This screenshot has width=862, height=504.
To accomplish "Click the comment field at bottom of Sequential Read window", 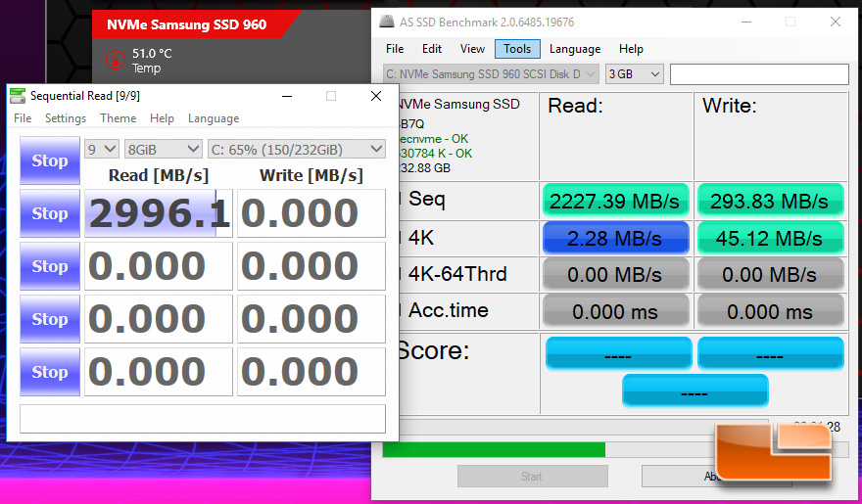I will pyautogui.click(x=203, y=419).
